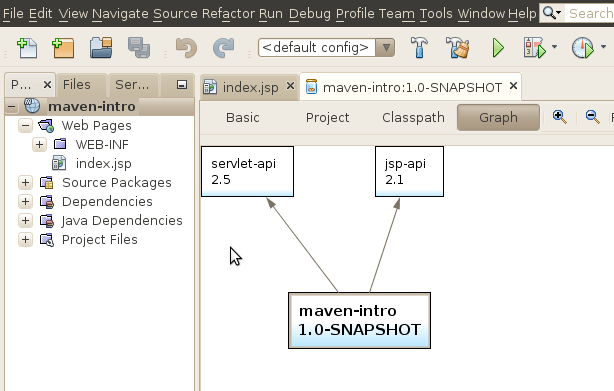The width and height of the screenshot is (614, 391).
Task: Click the servlet-api 2.5 graph node
Action: point(247,171)
